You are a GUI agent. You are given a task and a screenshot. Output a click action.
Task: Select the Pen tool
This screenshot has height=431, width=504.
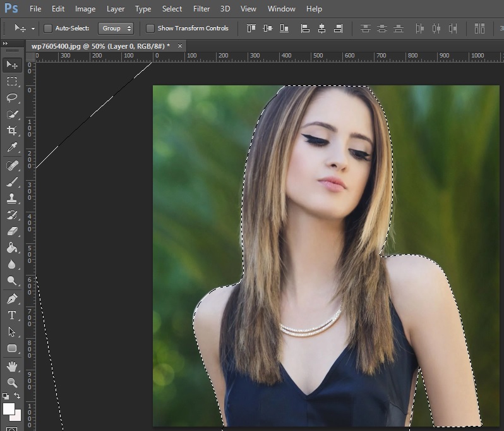[12, 299]
